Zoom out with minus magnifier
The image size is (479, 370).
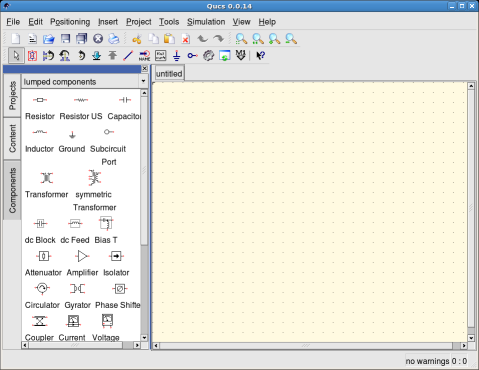[x=291, y=39]
